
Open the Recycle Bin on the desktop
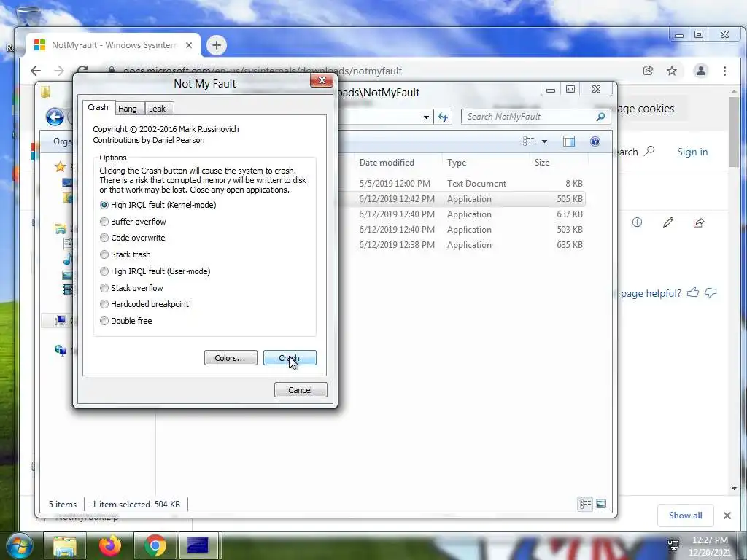28,15
